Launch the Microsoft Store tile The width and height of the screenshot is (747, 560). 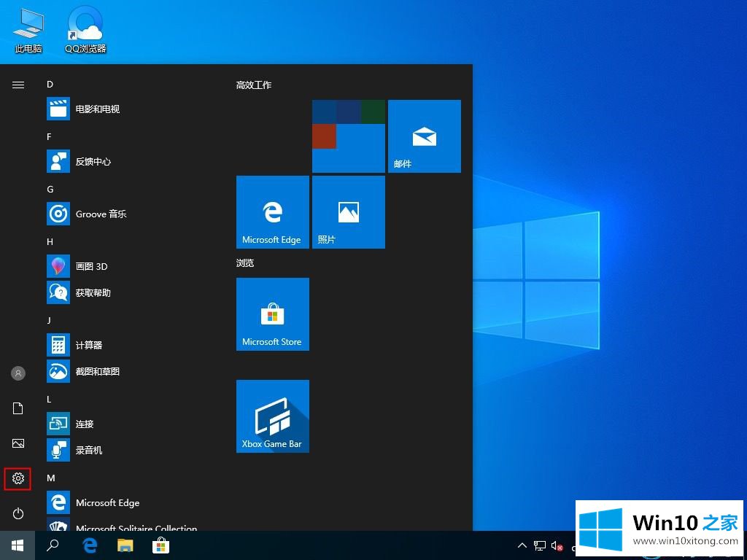(273, 314)
